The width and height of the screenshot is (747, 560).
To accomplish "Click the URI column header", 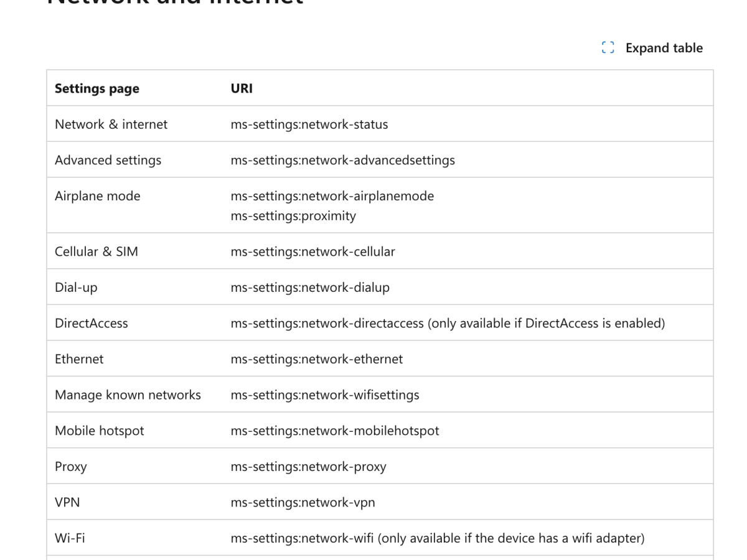I will (x=242, y=88).
